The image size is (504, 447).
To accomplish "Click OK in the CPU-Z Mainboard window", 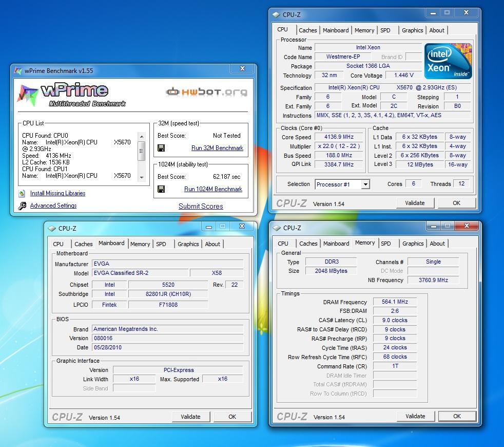I will (232, 417).
